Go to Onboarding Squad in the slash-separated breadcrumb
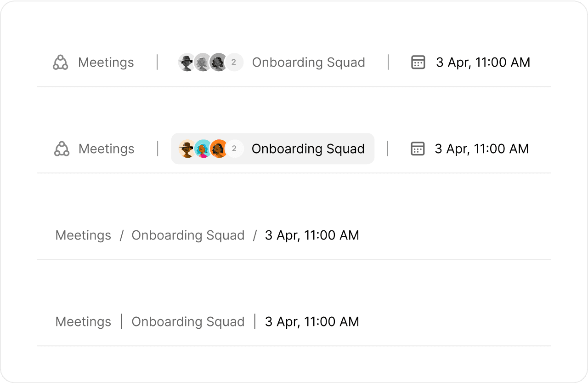This screenshot has width=588, height=383. click(188, 235)
